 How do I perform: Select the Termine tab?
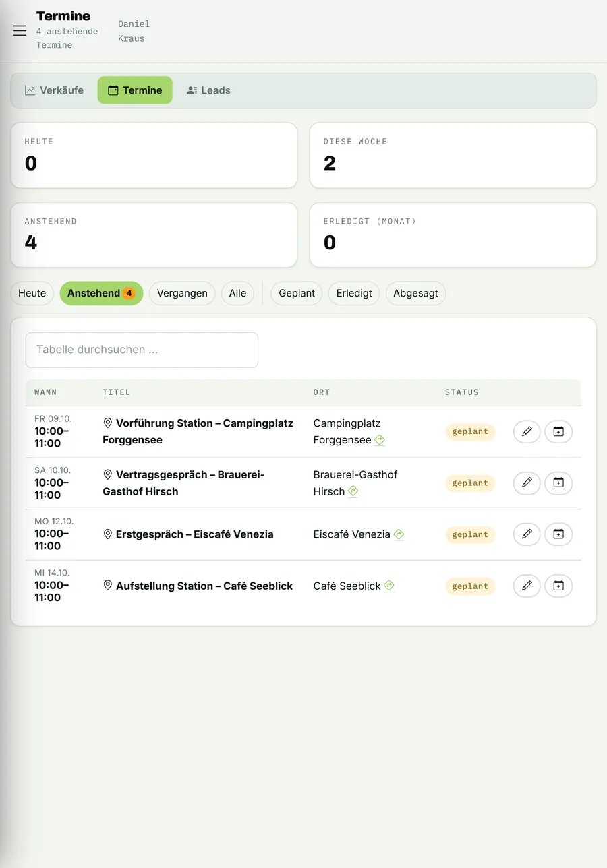(135, 90)
